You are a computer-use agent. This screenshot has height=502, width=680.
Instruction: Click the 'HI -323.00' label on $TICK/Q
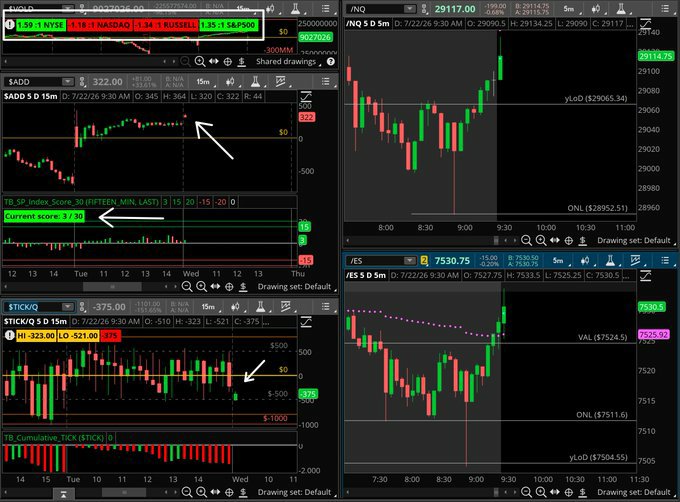coord(36,336)
